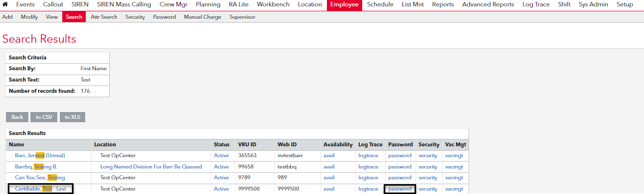Viewport: 644px width, 194px height.
Task: Click Active status for Barrbq row
Action: point(222,166)
